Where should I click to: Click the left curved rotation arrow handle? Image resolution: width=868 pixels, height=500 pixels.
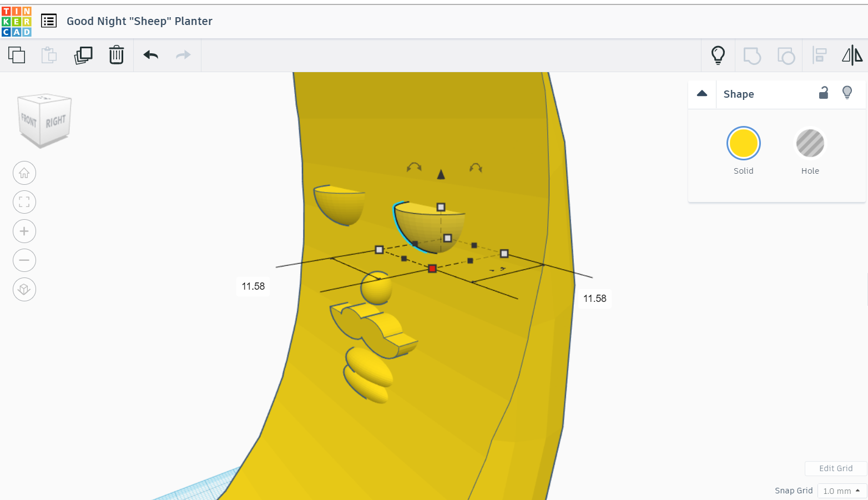pyautogui.click(x=414, y=167)
